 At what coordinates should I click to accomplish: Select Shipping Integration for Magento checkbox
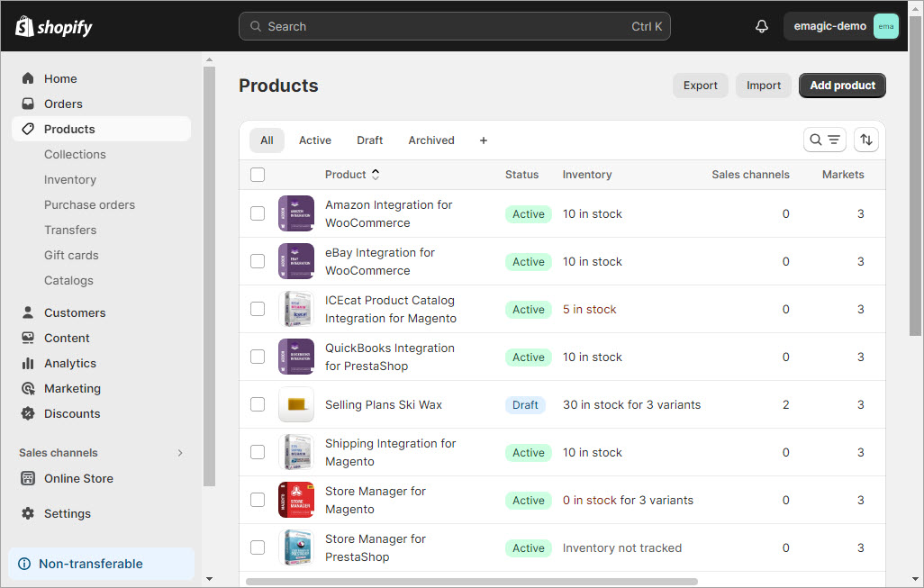[x=258, y=452]
